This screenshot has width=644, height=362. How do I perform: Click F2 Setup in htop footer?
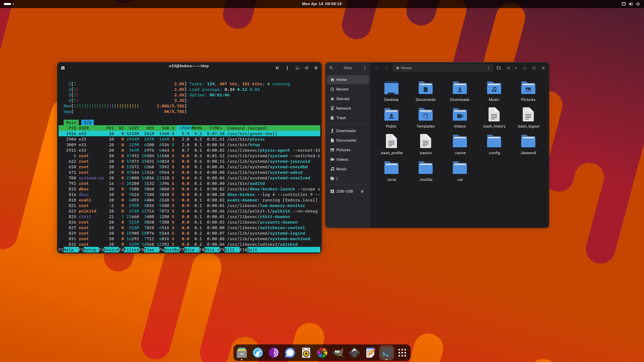click(x=89, y=250)
